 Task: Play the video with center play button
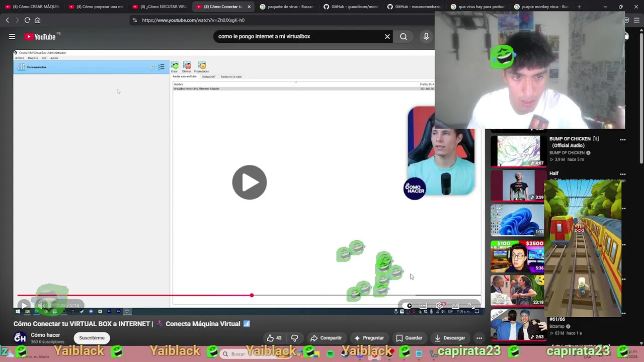[x=250, y=182]
